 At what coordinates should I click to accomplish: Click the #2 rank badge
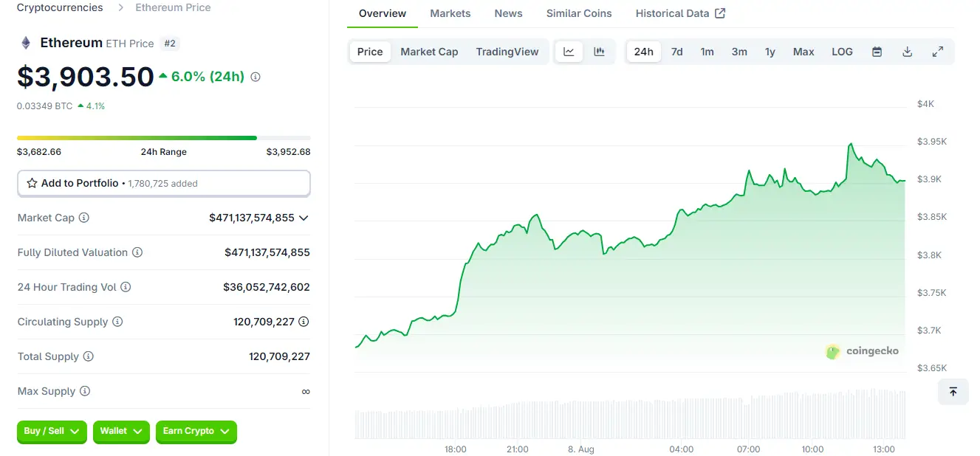pyautogui.click(x=170, y=44)
